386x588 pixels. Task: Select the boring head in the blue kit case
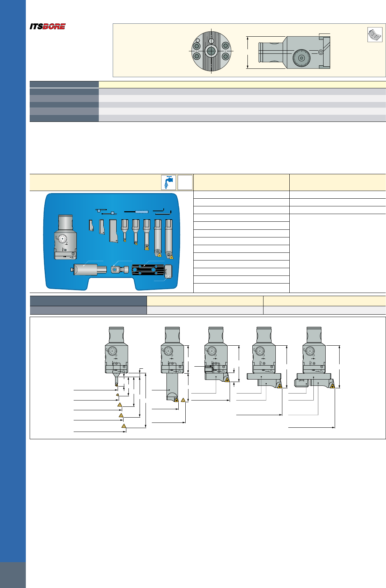(65, 237)
